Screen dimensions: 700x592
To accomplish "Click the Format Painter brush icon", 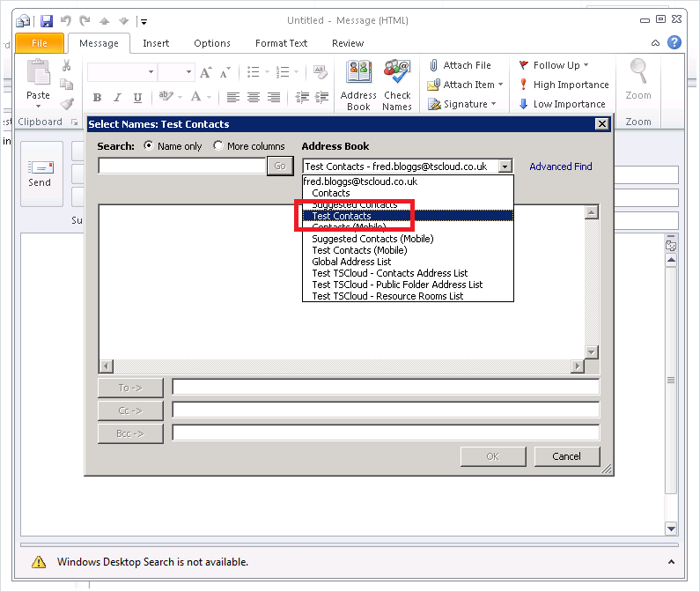I will tap(67, 104).
